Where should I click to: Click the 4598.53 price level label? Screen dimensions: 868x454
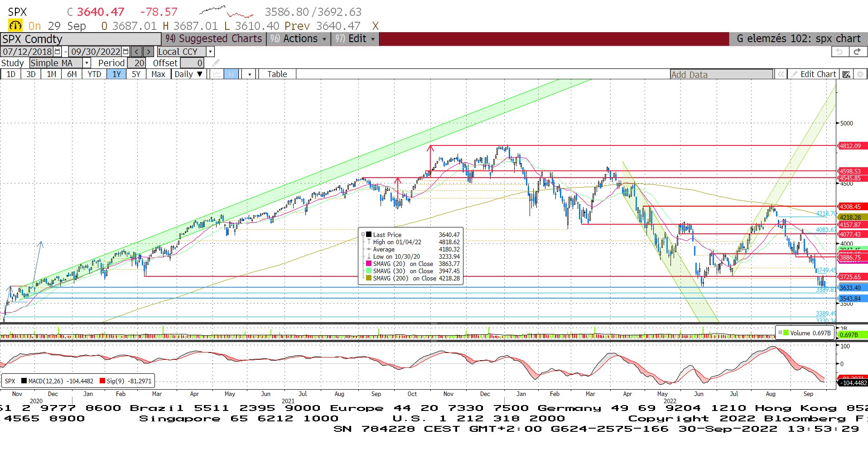click(853, 171)
